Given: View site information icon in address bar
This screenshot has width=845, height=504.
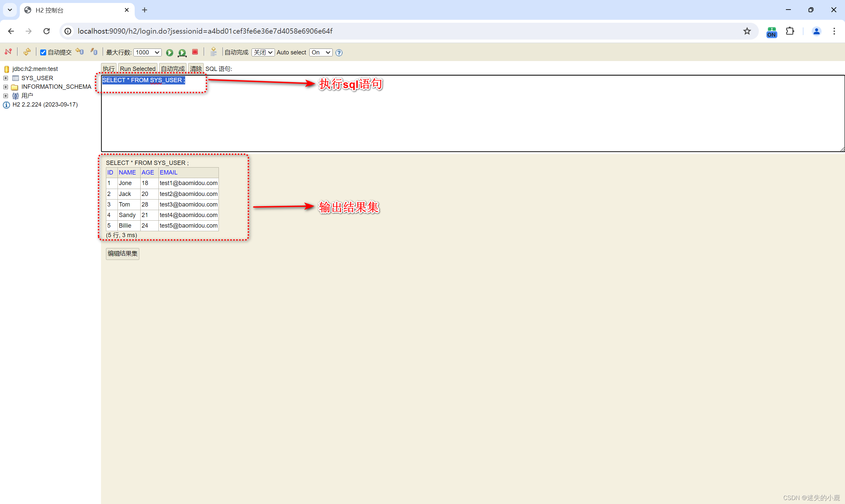Looking at the screenshot, I should [68, 31].
